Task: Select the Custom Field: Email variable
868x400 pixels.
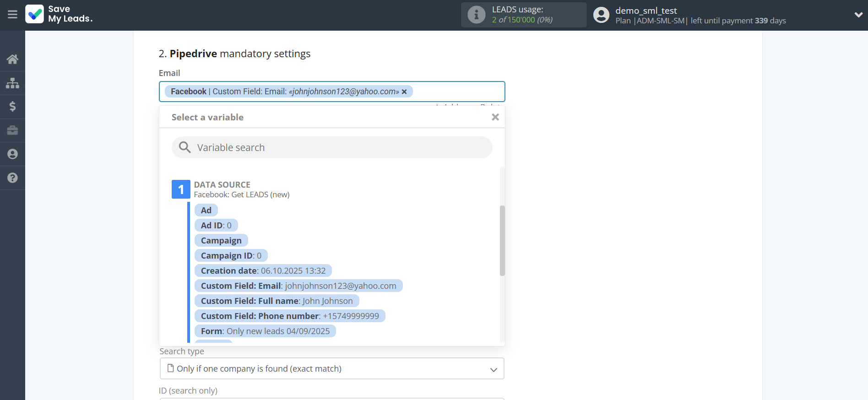Action: click(x=298, y=285)
